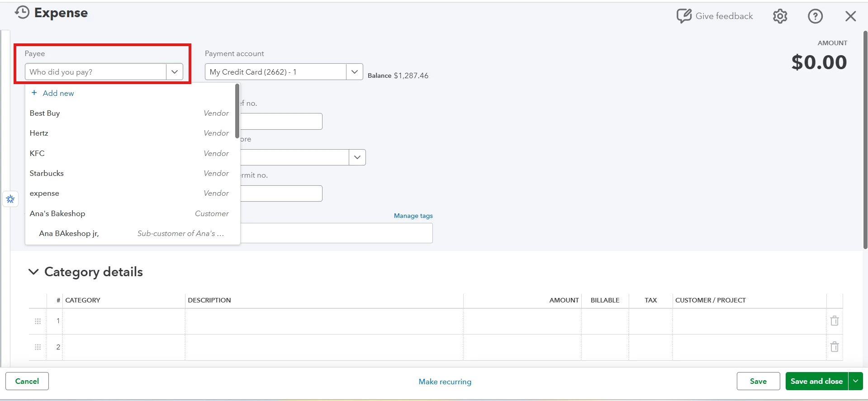Image resolution: width=868 pixels, height=401 pixels.
Task: Select Hertz vendor from payee list
Action: click(129, 133)
